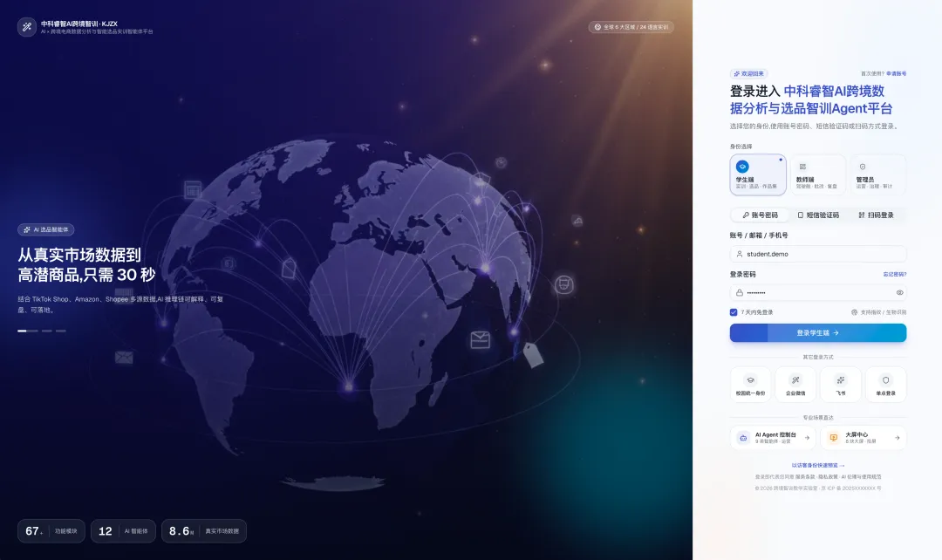Sign in with 飞书 icon
The height and width of the screenshot is (560, 942).
click(841, 380)
